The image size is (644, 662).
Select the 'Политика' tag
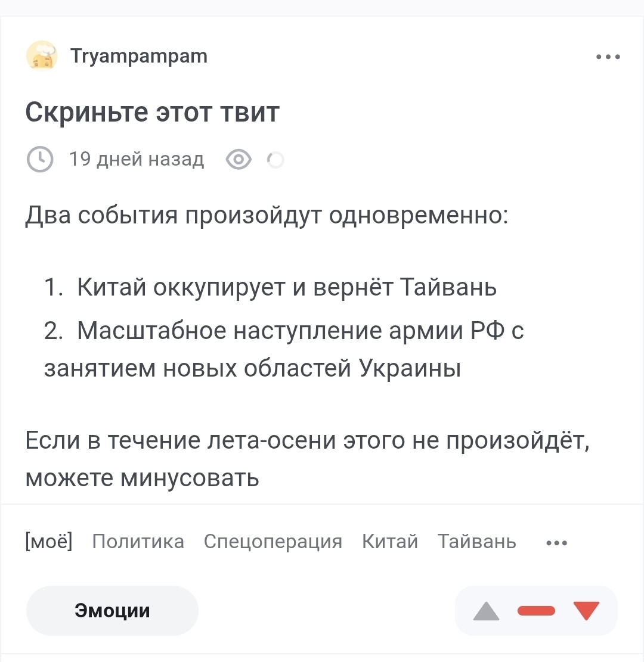pos(138,541)
